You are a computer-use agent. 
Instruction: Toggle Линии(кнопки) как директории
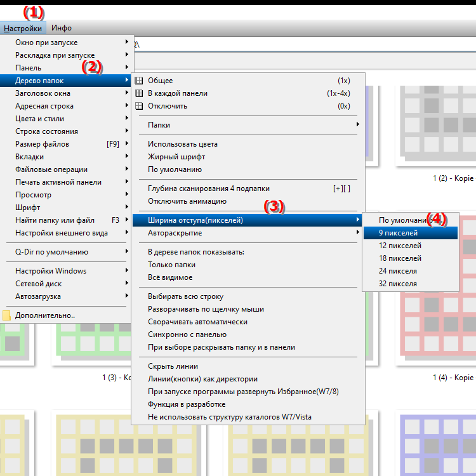[x=248, y=379]
